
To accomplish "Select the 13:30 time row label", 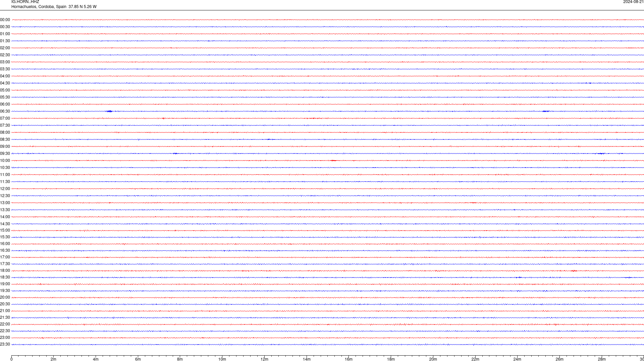I will point(5,210).
